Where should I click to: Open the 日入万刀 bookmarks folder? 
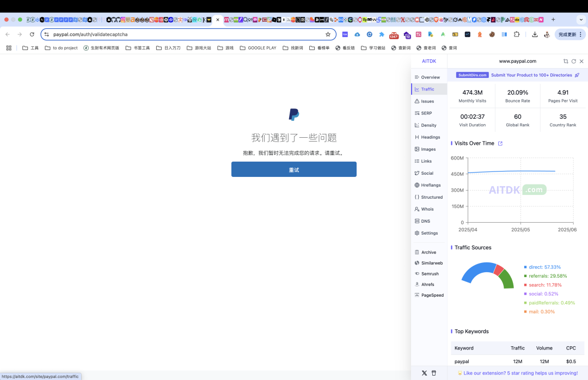168,48
